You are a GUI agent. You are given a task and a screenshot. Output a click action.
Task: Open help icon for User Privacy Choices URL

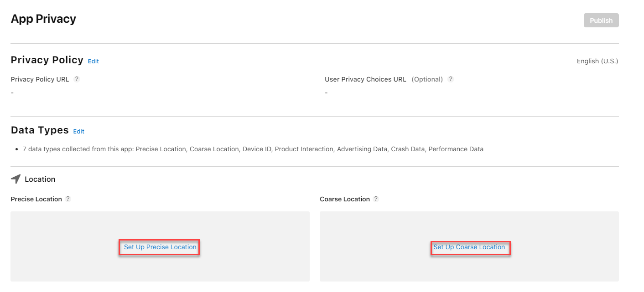[x=451, y=79]
